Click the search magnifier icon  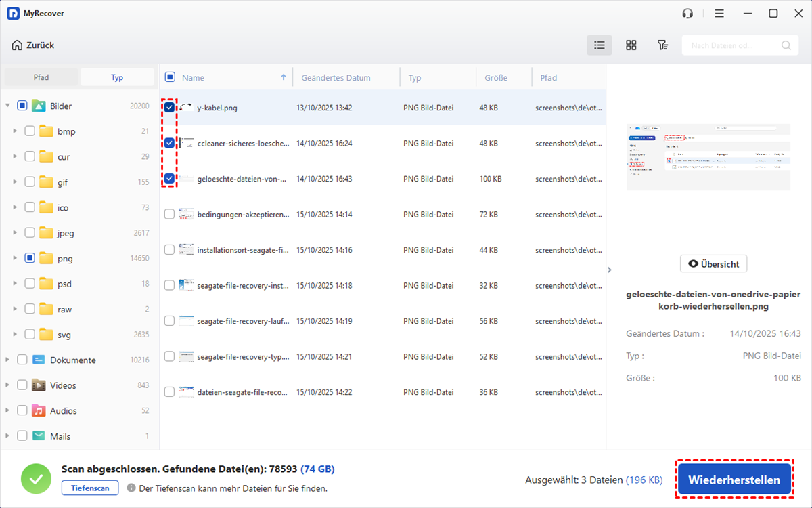coord(786,45)
